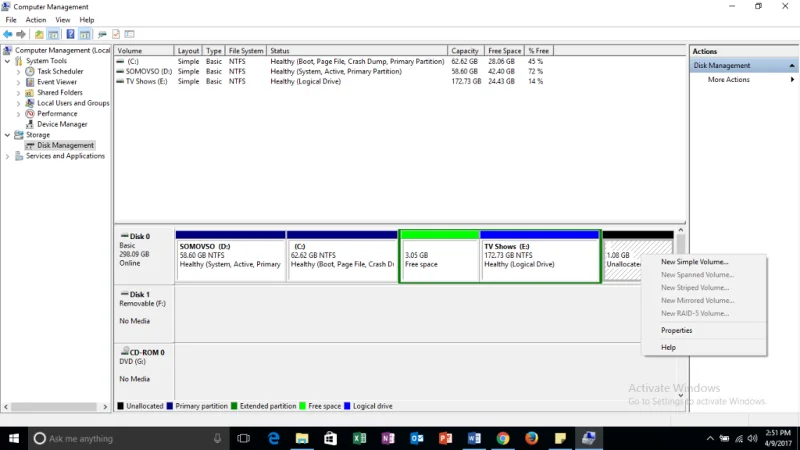This screenshot has width=800, height=450.
Task: Open the Action menu
Action: pyautogui.click(x=36, y=20)
